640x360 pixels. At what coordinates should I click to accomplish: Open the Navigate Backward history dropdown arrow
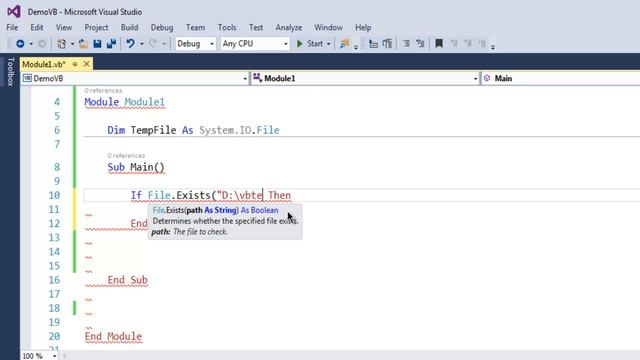[31, 44]
